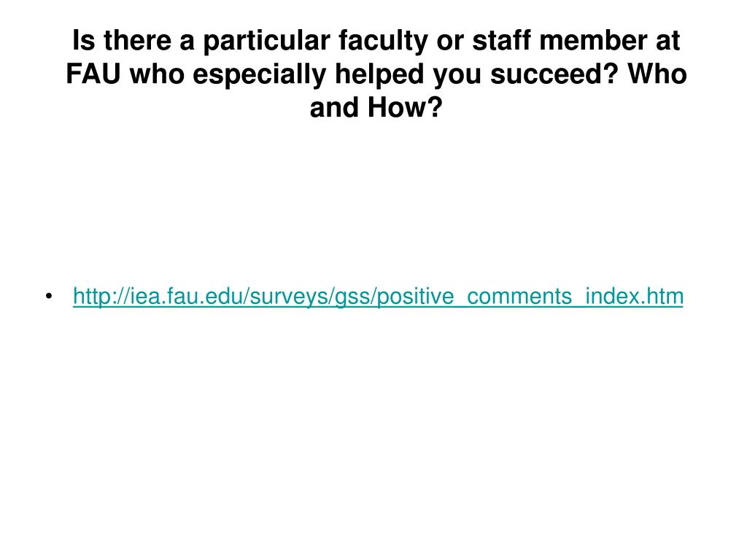The image size is (747, 560).
Task: Click "comments" within the hyperlink text
Action: coord(519,296)
